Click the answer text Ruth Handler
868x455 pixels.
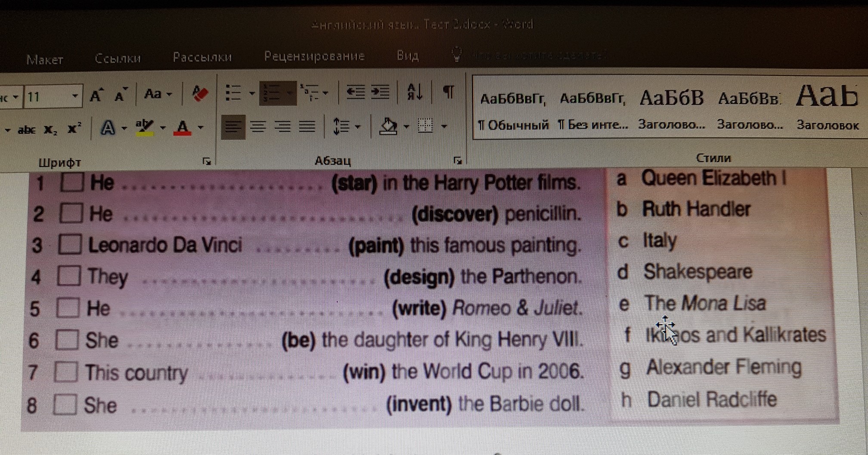coord(696,209)
